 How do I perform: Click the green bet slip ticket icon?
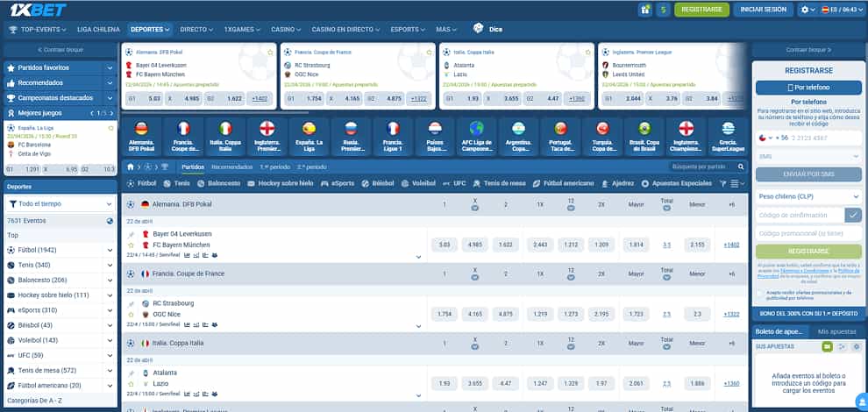(x=827, y=346)
